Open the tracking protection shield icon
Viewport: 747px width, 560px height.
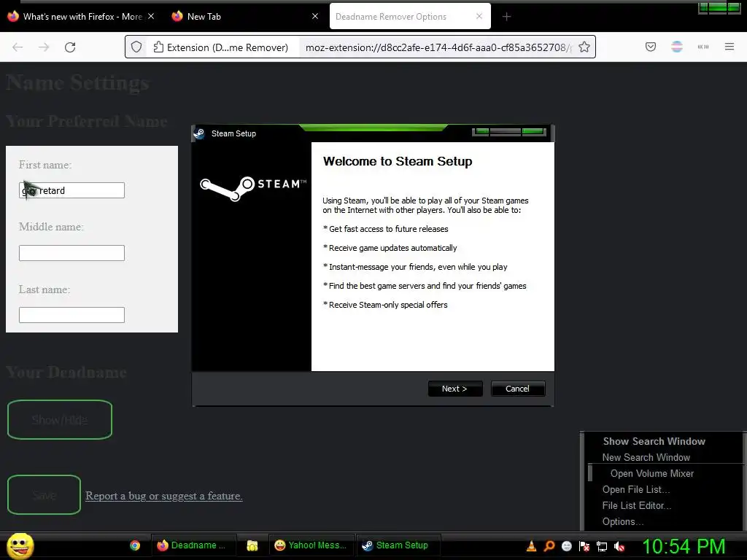(136, 47)
